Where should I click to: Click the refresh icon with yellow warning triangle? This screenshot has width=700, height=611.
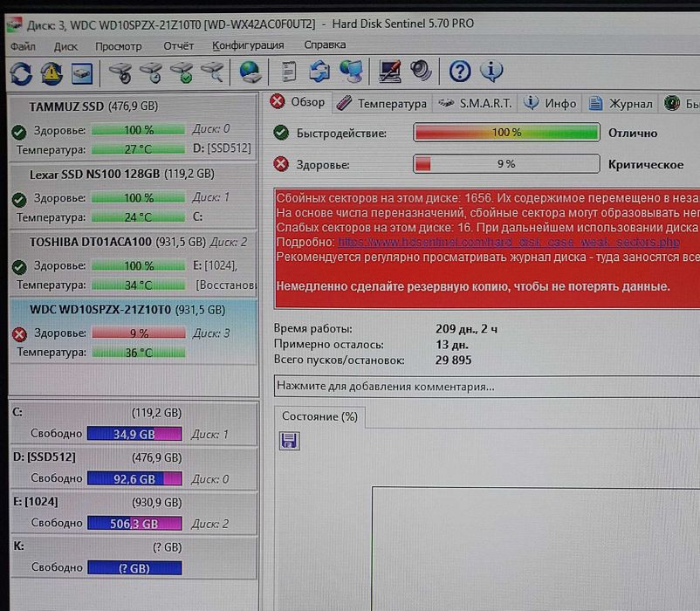[x=51, y=73]
